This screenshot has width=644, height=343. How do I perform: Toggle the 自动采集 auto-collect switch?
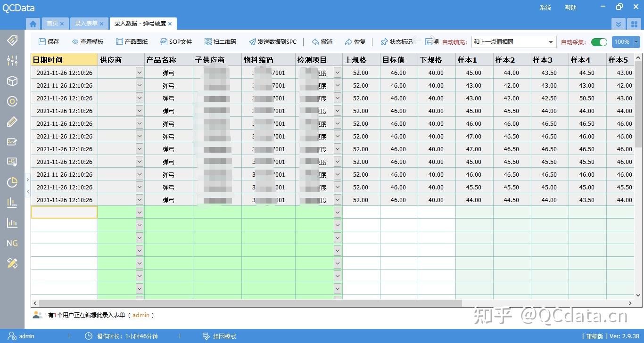coord(599,41)
